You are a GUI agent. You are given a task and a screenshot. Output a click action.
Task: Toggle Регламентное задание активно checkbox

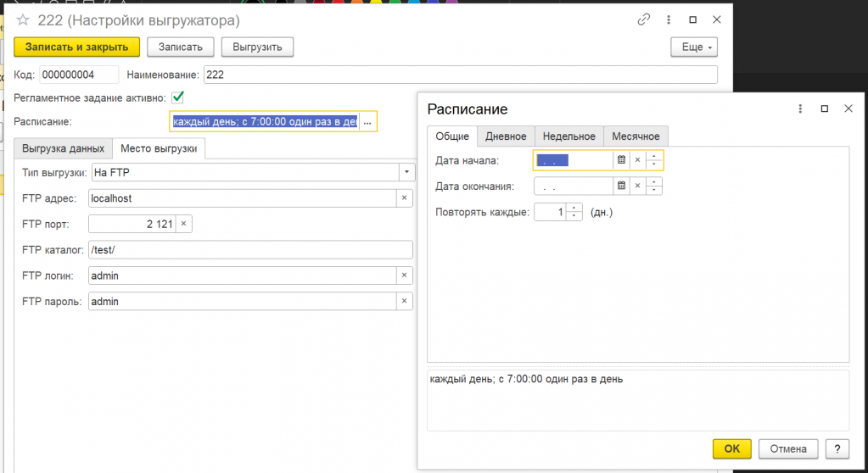click(x=178, y=97)
